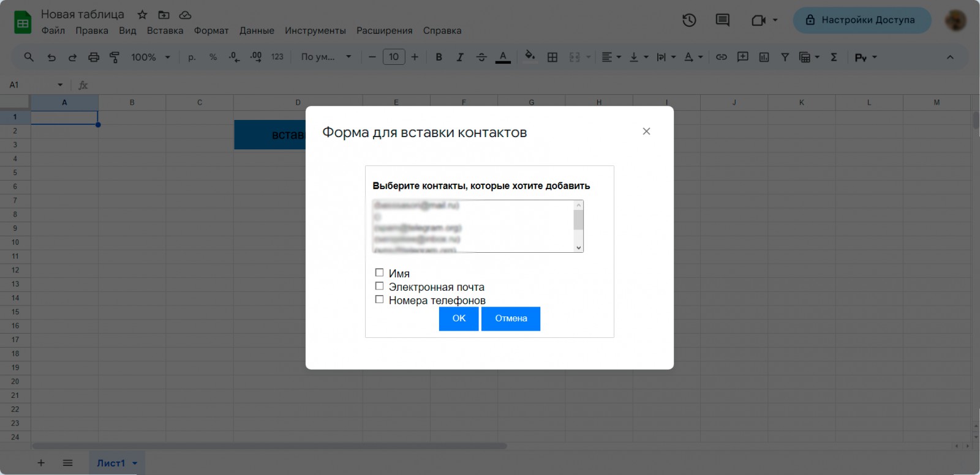Check the cloud save status icon
The height and width of the screenshot is (475, 980).
point(185,15)
